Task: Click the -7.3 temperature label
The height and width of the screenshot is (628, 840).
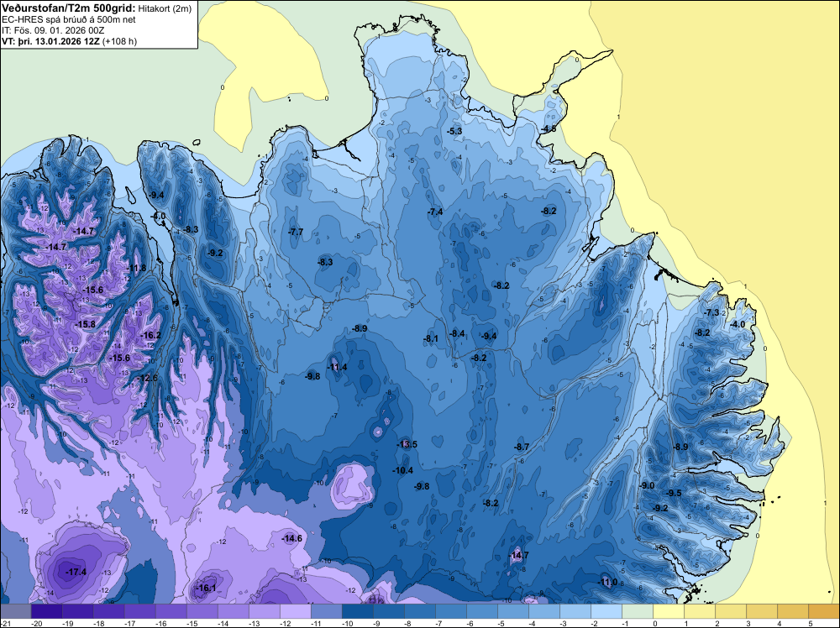Action: coord(711,312)
